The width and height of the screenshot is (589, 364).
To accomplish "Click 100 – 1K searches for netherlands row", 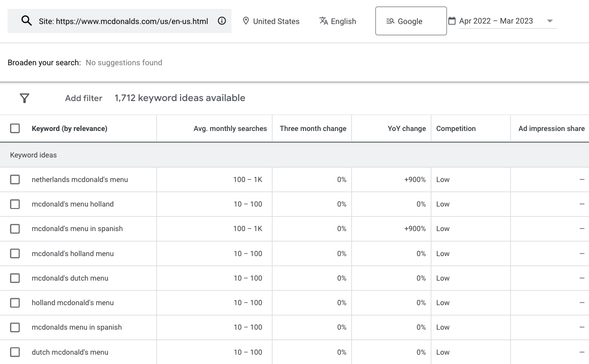I will 248,180.
